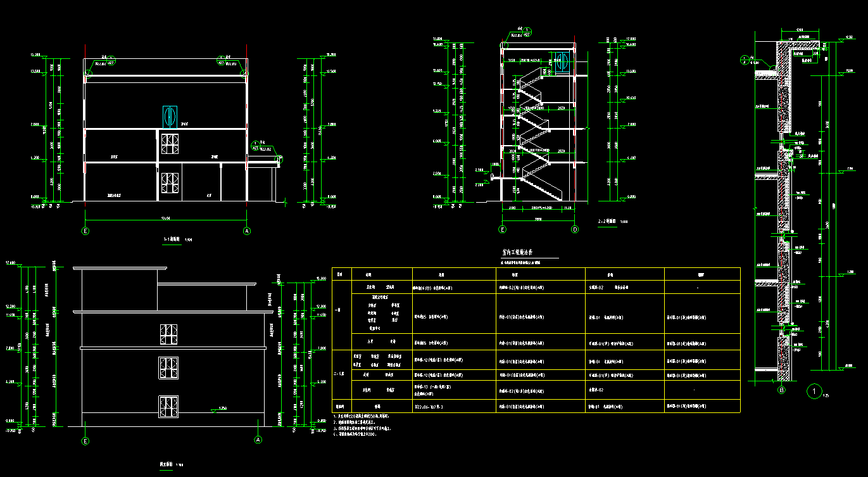Select axis bubble E under the 1-1 section
This screenshot has height=477, width=868.
click(85, 231)
